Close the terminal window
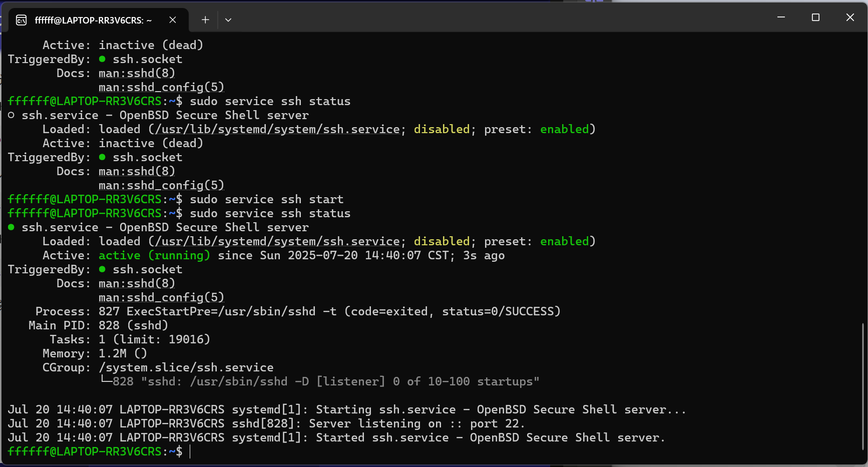This screenshot has width=868, height=467. 850,18
